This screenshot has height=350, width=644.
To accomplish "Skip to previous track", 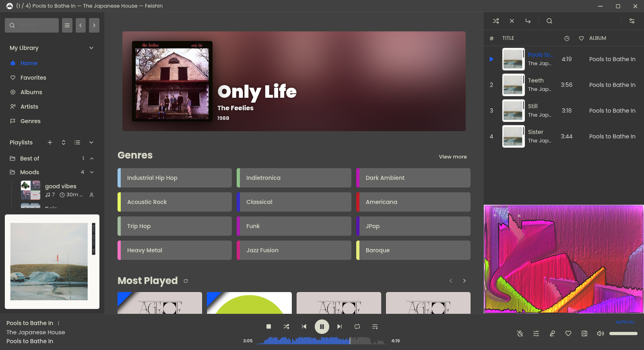I will (x=304, y=327).
